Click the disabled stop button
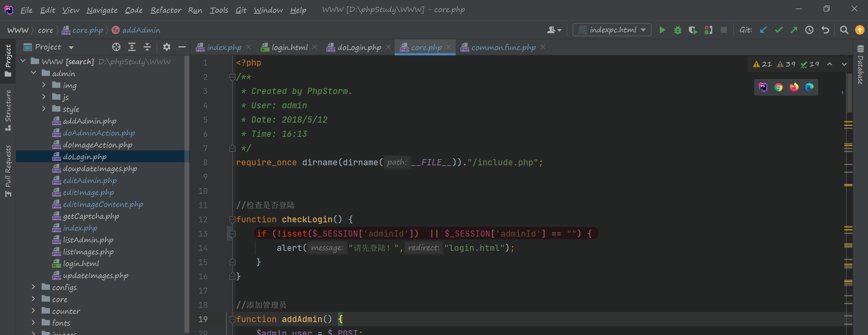 point(724,30)
